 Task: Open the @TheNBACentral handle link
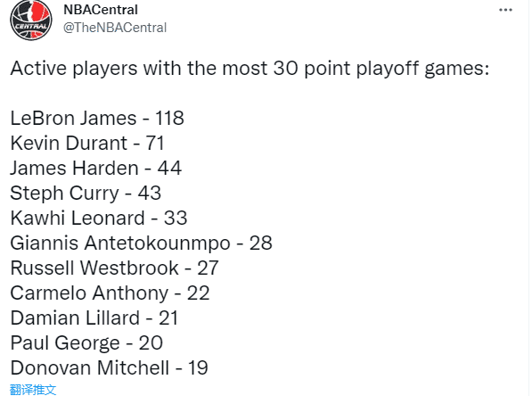click(x=115, y=28)
